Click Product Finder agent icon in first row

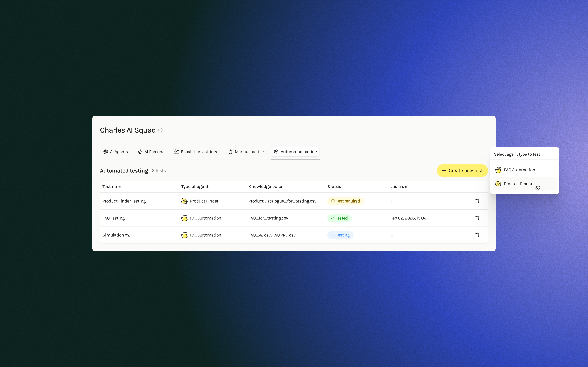pos(184,201)
